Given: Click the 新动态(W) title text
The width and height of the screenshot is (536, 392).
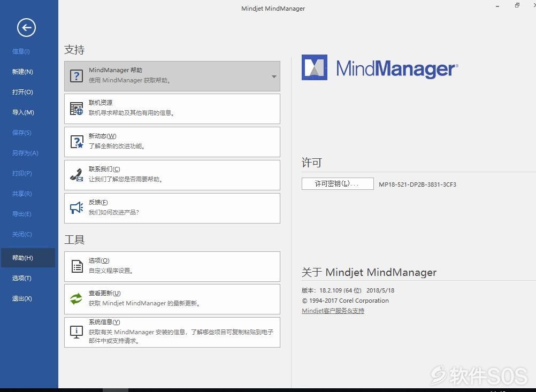Looking at the screenshot, I should coord(103,136).
